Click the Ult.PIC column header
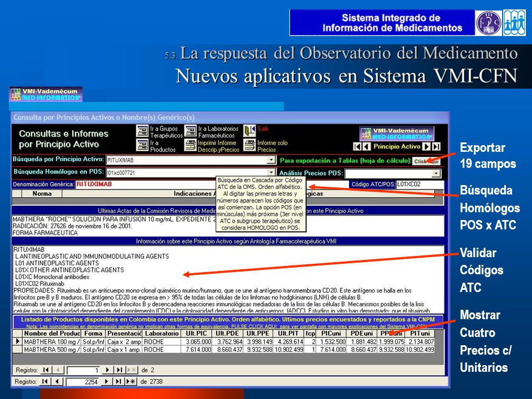Viewport: 532px width, 399px height. click(196, 334)
